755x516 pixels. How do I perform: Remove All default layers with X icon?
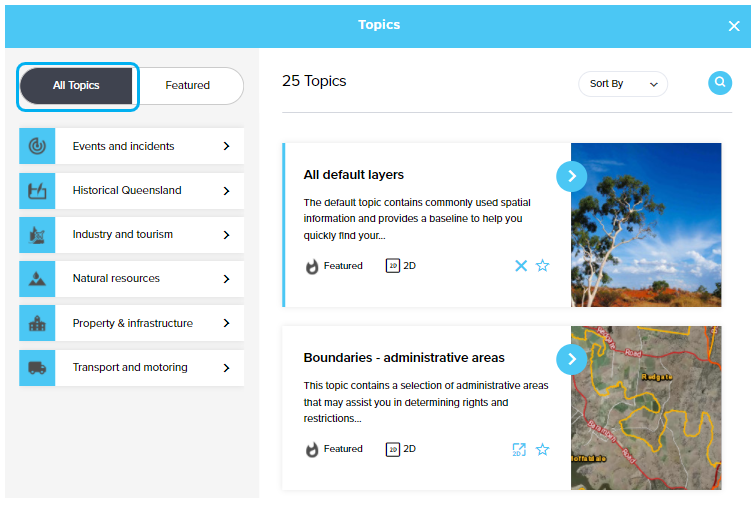521,266
